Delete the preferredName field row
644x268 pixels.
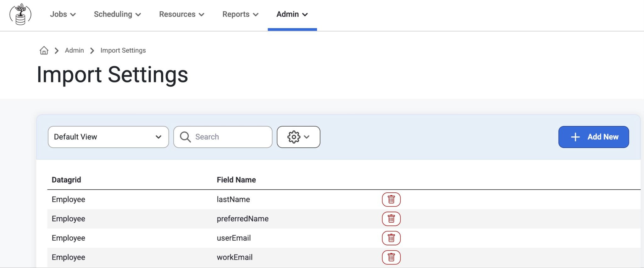[391, 219]
